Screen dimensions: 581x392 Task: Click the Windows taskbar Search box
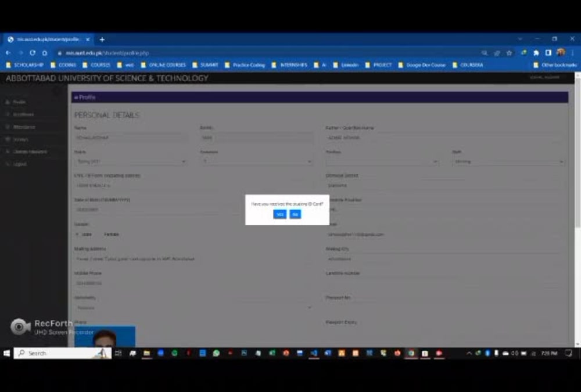click(62, 353)
